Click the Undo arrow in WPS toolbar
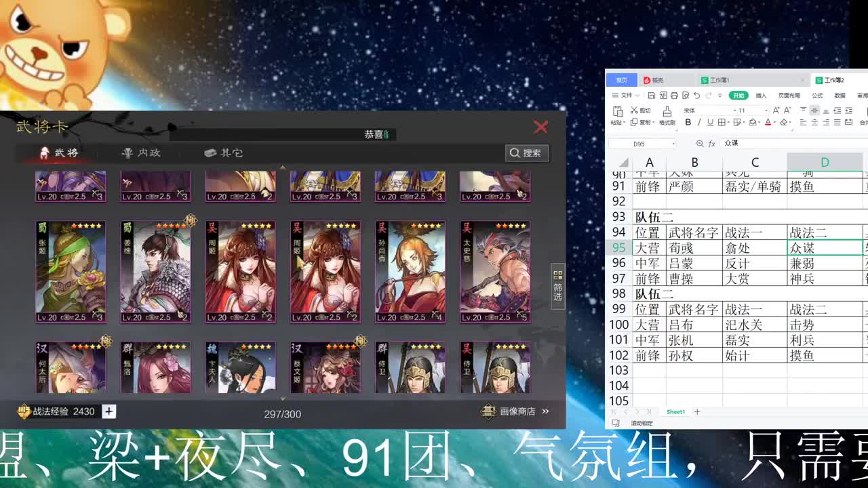 (696, 96)
